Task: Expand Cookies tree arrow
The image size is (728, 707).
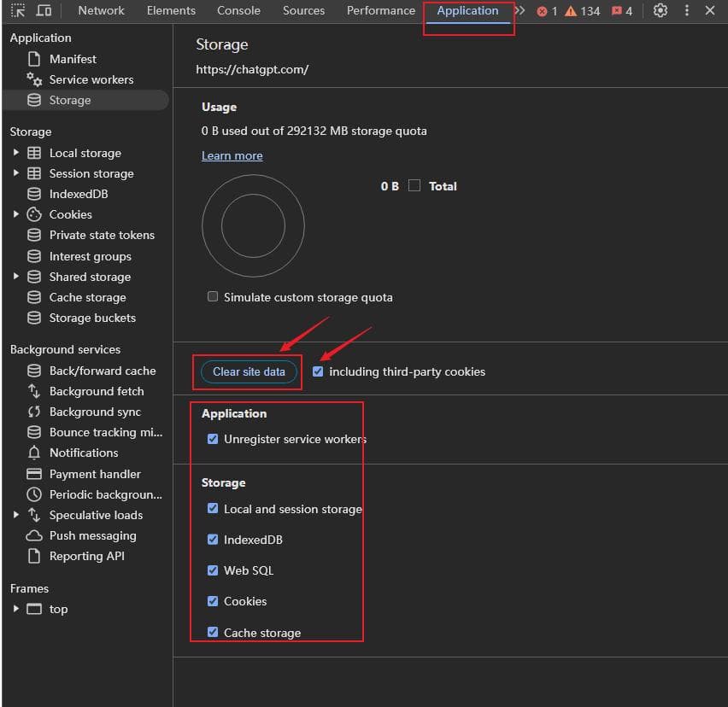Action: pos(16,213)
